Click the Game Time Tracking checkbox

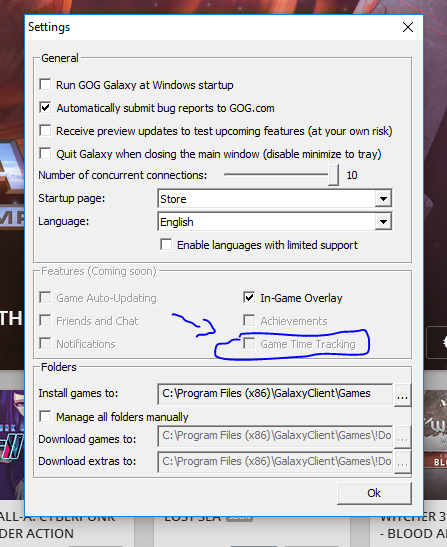tap(249, 344)
